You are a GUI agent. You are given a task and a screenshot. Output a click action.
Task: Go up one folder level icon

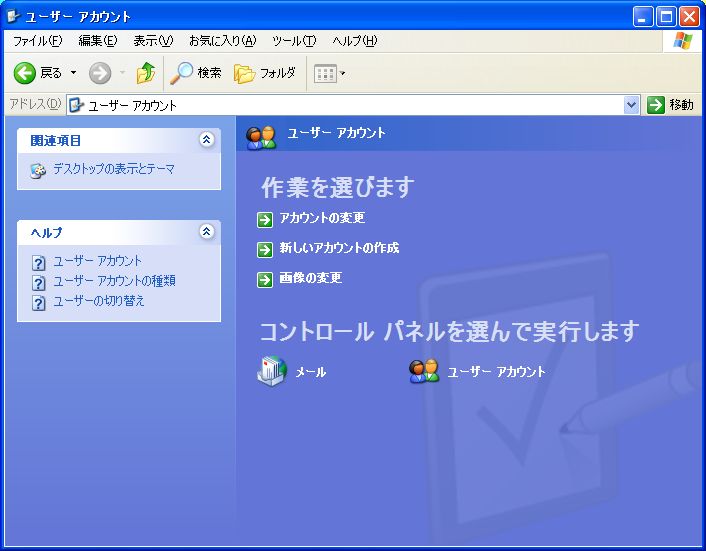click(146, 73)
